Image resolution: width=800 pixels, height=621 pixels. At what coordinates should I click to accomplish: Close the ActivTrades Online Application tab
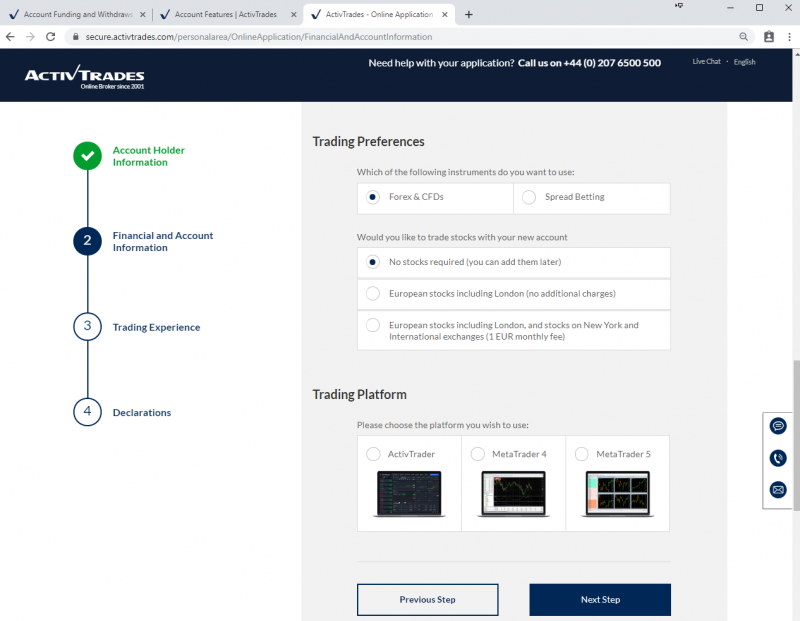(x=444, y=14)
